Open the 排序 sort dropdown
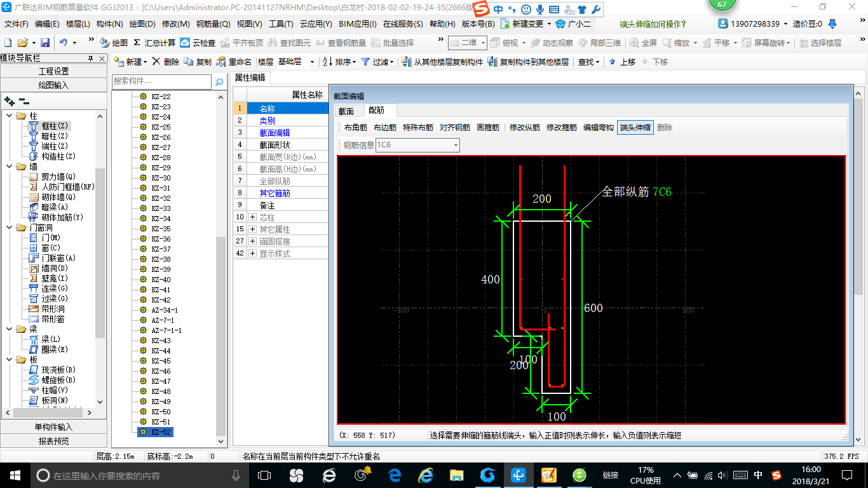 (339, 62)
